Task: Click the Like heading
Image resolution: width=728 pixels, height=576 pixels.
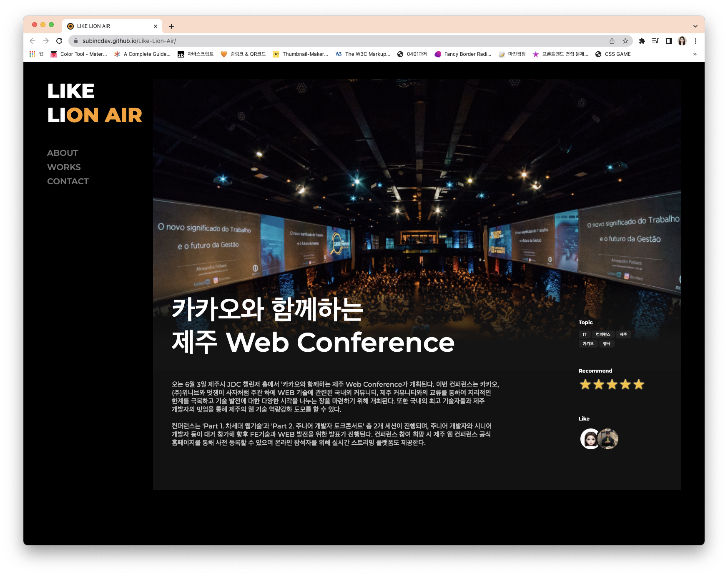Action: (584, 418)
